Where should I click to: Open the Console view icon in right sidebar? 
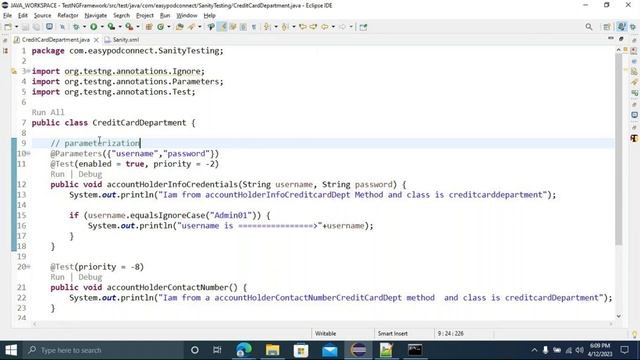tap(634, 115)
